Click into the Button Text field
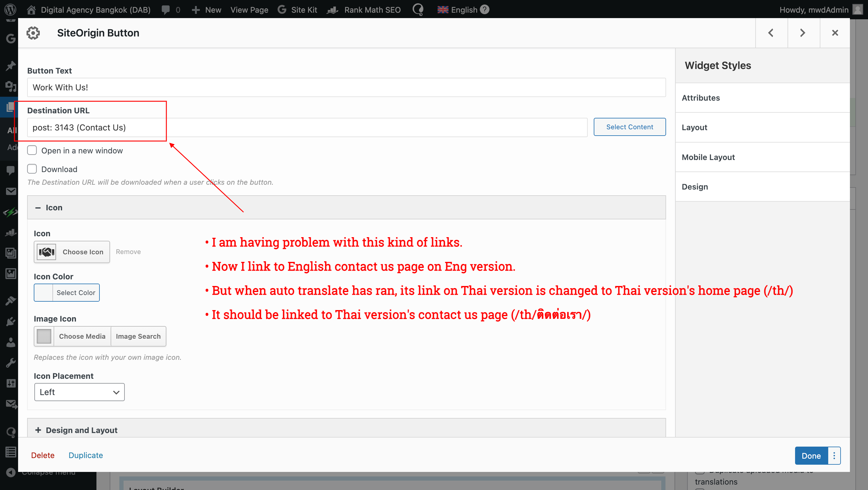 (346, 87)
